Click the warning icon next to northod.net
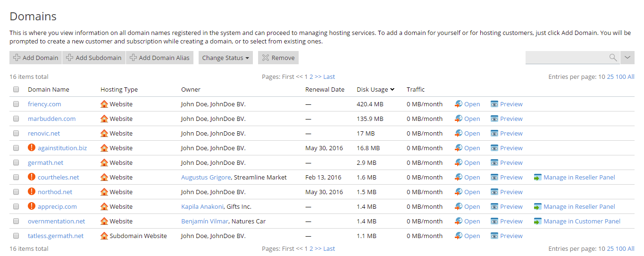 [x=32, y=192]
